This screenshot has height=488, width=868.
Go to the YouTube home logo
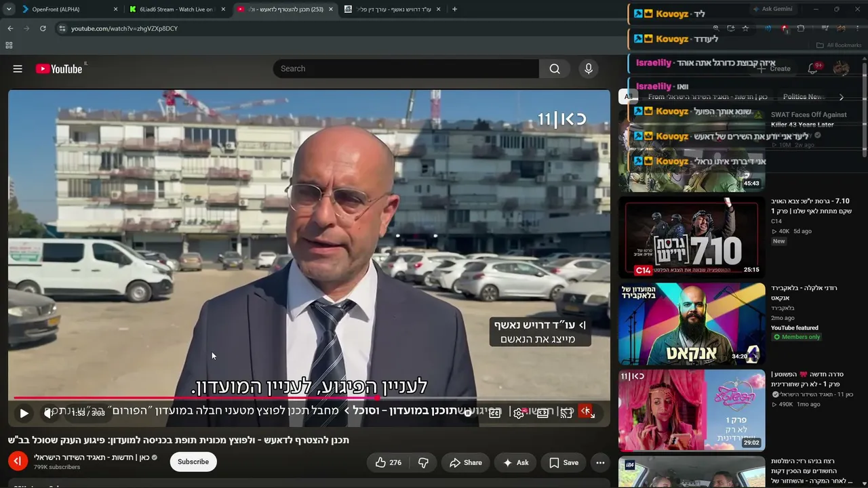59,68
